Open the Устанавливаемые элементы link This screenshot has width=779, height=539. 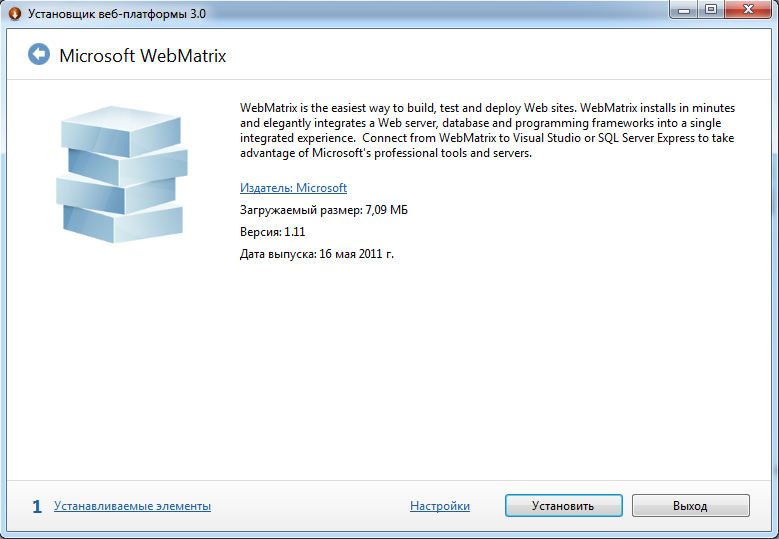click(132, 506)
